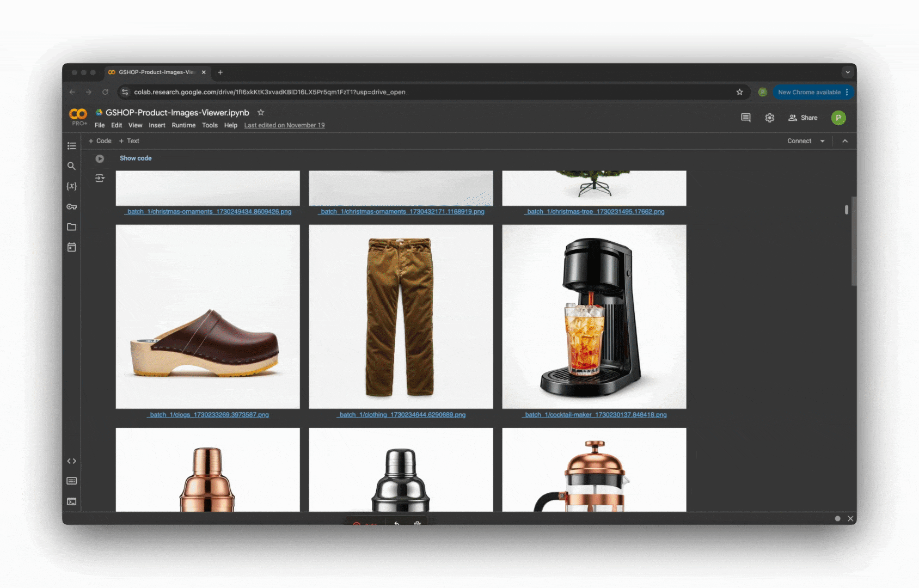Click the black cocktail maker image

(x=594, y=317)
